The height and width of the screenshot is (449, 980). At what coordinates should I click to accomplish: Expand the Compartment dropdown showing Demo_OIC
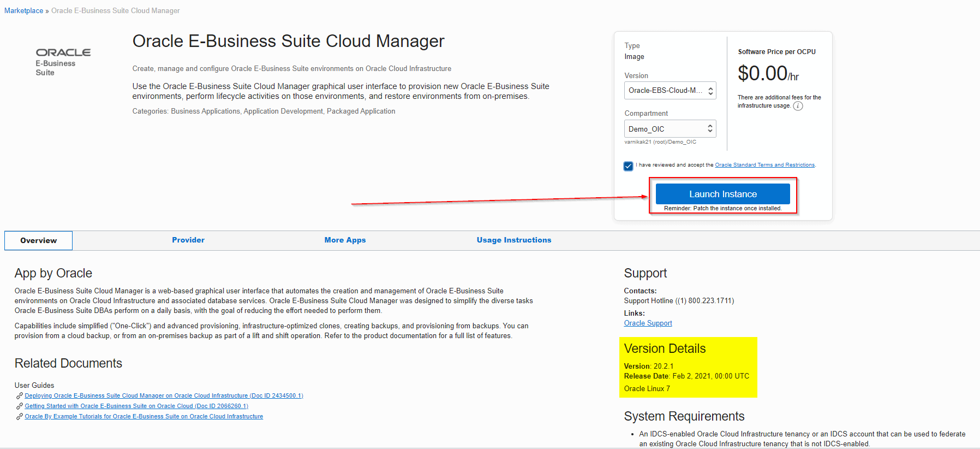click(670, 129)
